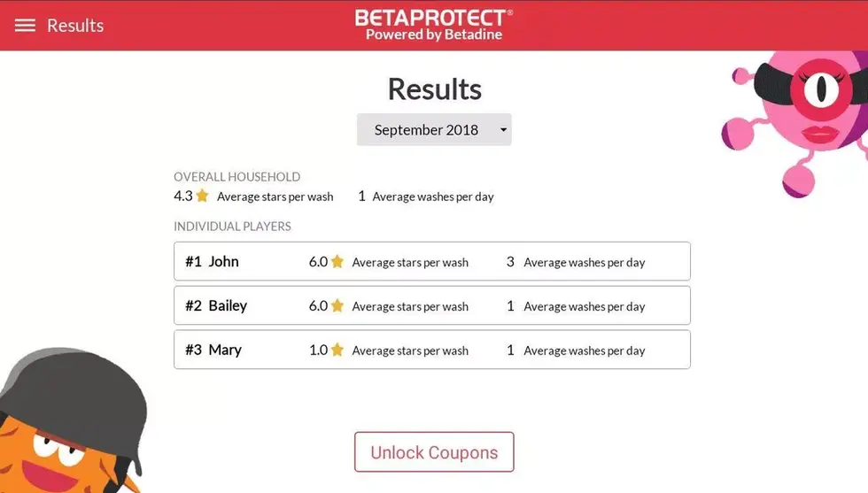Select the #3 Mary player row

[x=432, y=350]
